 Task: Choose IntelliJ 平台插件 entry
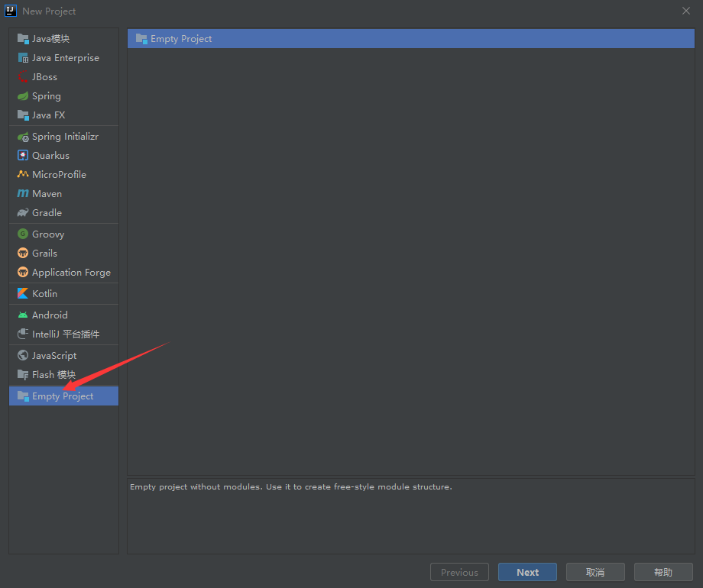pos(63,334)
